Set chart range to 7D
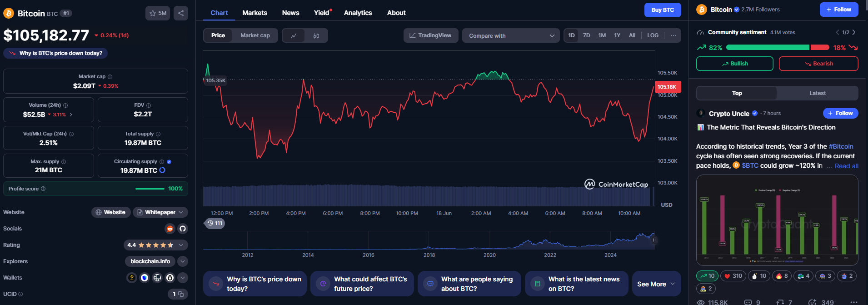Screen dimensions: 868x305 point(587,35)
